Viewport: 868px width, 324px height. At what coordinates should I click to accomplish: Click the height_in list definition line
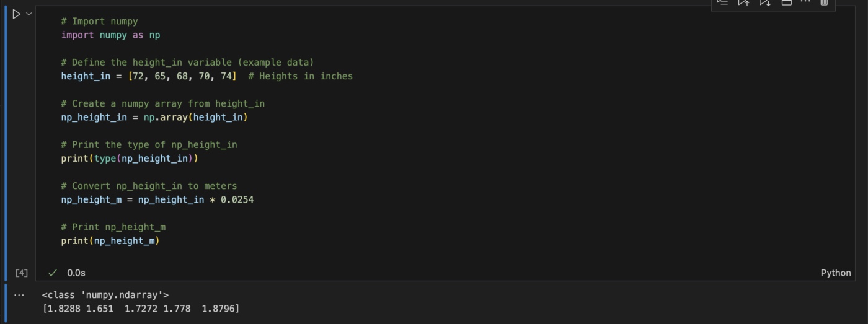(x=148, y=76)
